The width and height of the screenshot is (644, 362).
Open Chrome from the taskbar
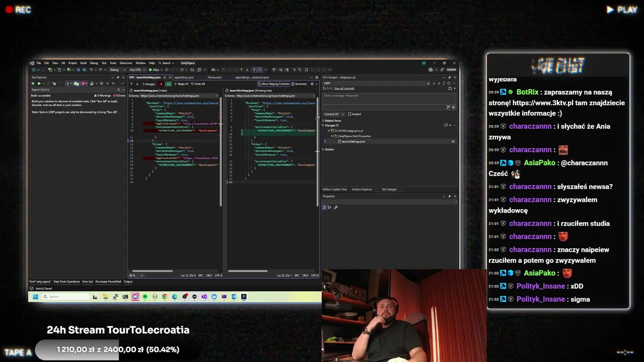pos(165,297)
